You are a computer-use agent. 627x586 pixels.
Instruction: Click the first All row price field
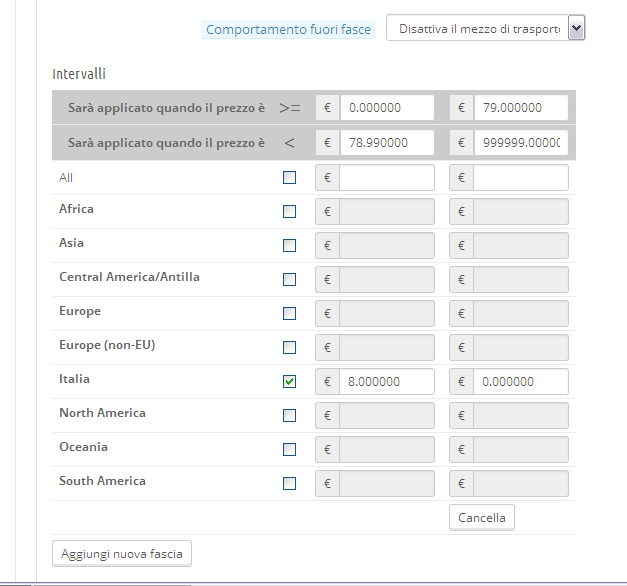pos(386,178)
